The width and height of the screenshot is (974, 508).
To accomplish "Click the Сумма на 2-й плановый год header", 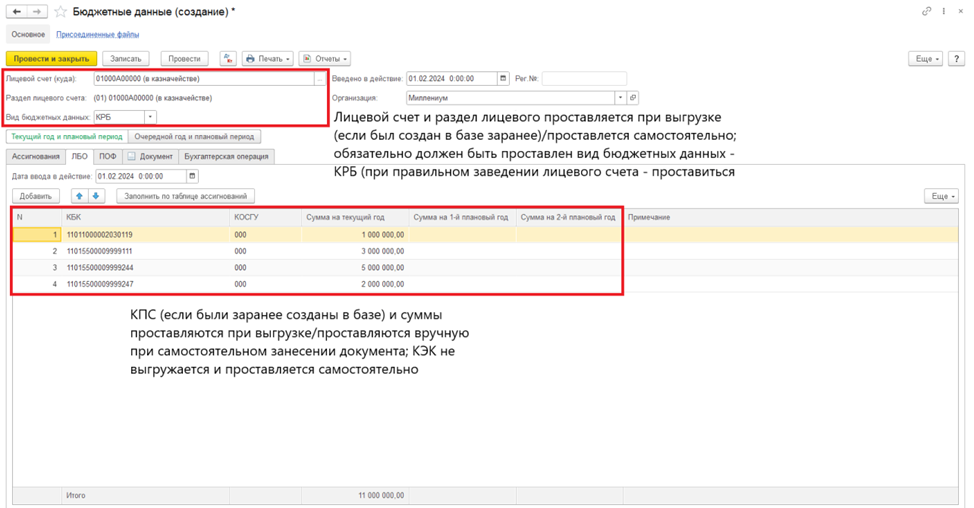I will (569, 217).
